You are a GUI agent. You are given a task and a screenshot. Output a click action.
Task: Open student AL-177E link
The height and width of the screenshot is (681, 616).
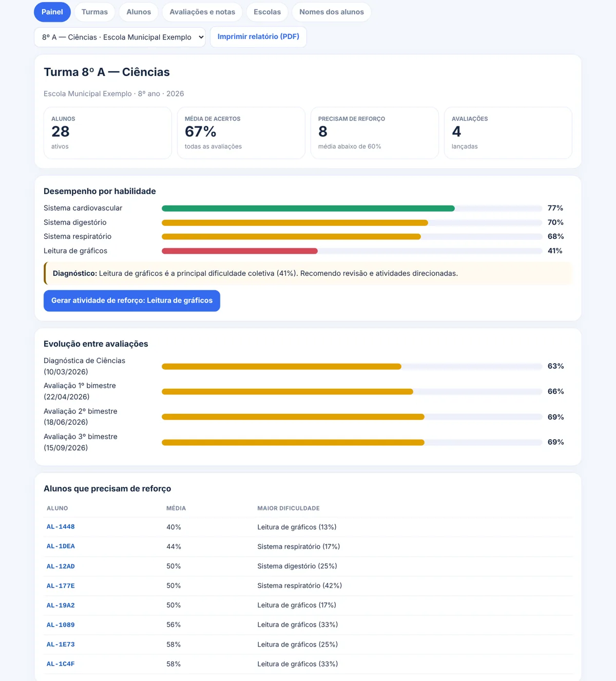(x=61, y=585)
